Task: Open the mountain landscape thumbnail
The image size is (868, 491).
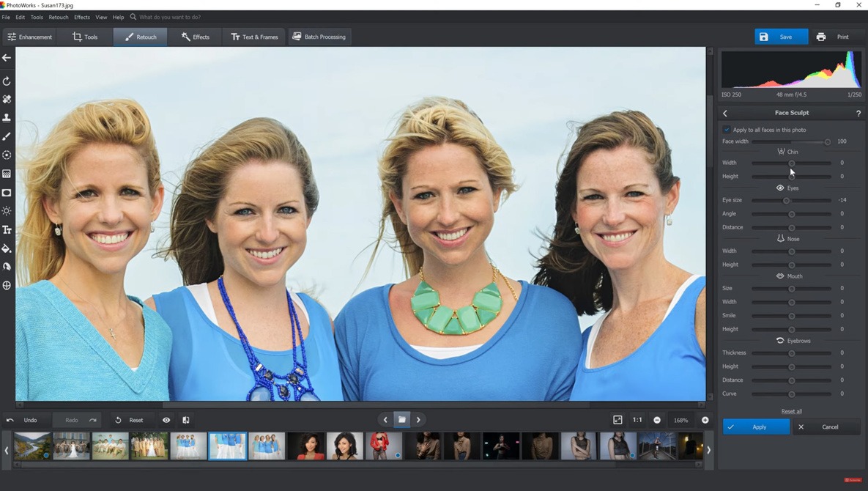Action: pos(32,446)
